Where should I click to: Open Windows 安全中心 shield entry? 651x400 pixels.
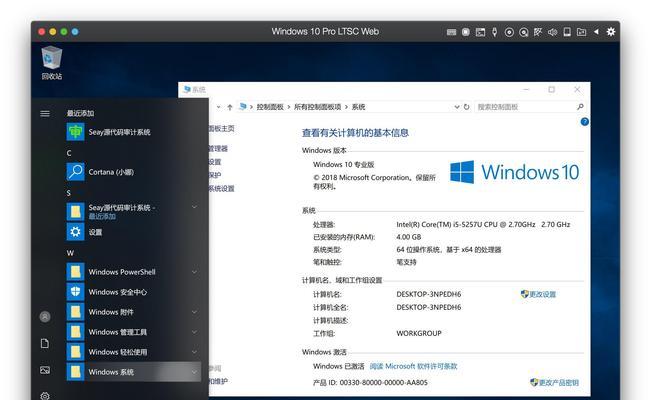pyautogui.click(x=133, y=292)
